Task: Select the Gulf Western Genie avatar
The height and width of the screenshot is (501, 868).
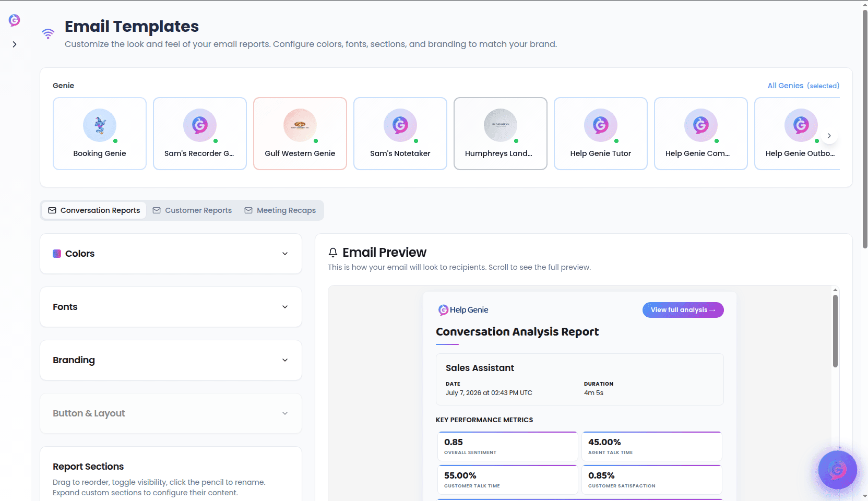Action: tap(300, 125)
